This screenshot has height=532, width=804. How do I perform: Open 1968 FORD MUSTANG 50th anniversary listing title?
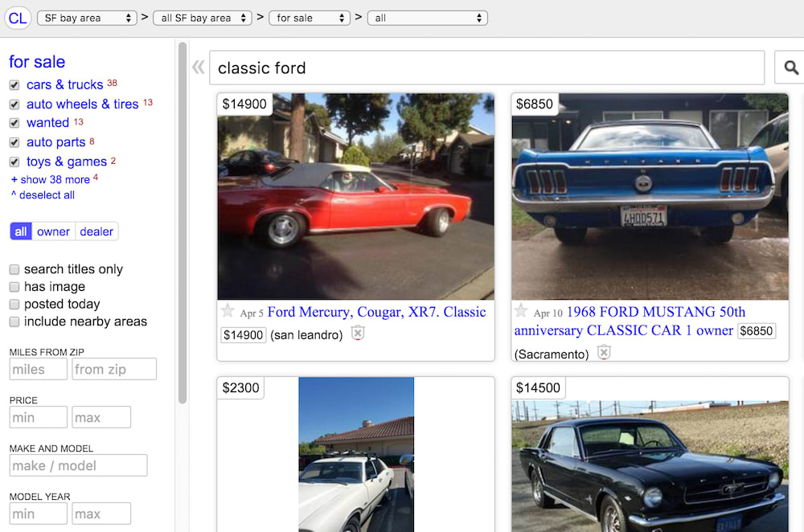click(x=630, y=321)
